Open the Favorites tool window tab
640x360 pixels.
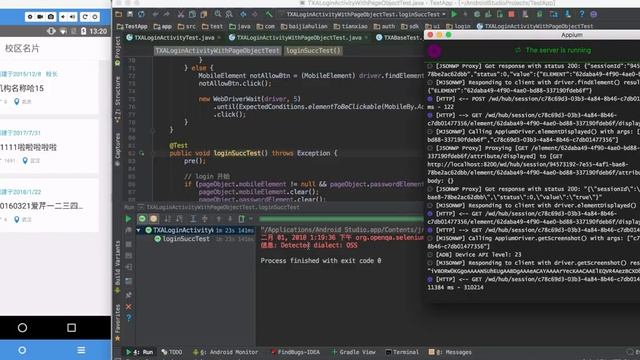point(118,322)
